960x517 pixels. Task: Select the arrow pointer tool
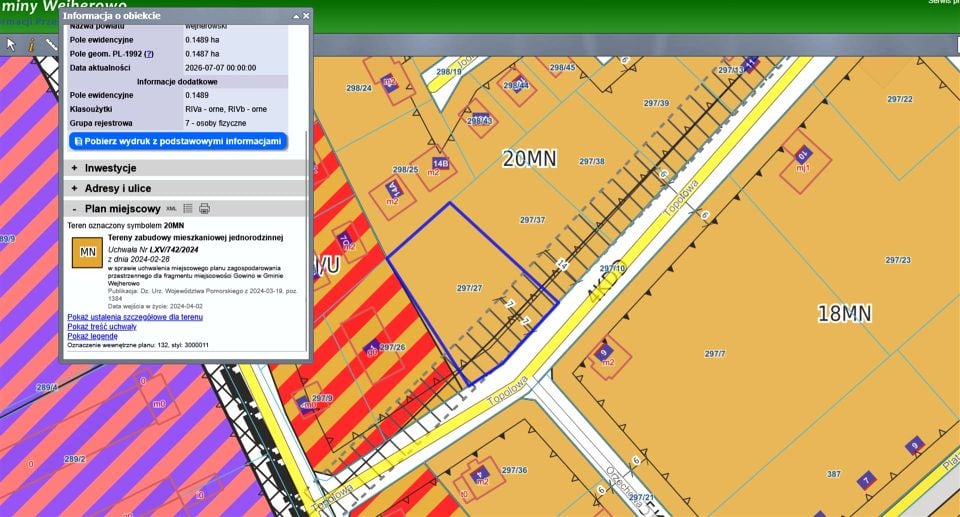[x=11, y=45]
